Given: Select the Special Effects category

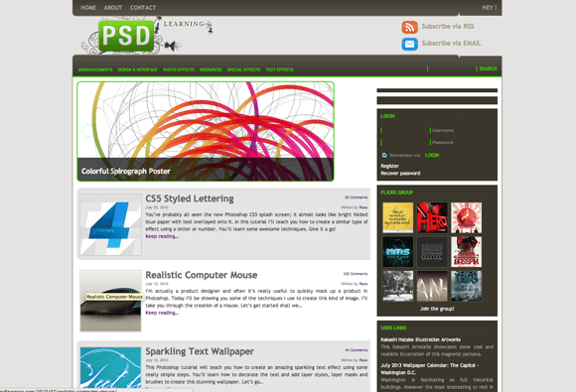Looking at the screenshot, I should 243,69.
